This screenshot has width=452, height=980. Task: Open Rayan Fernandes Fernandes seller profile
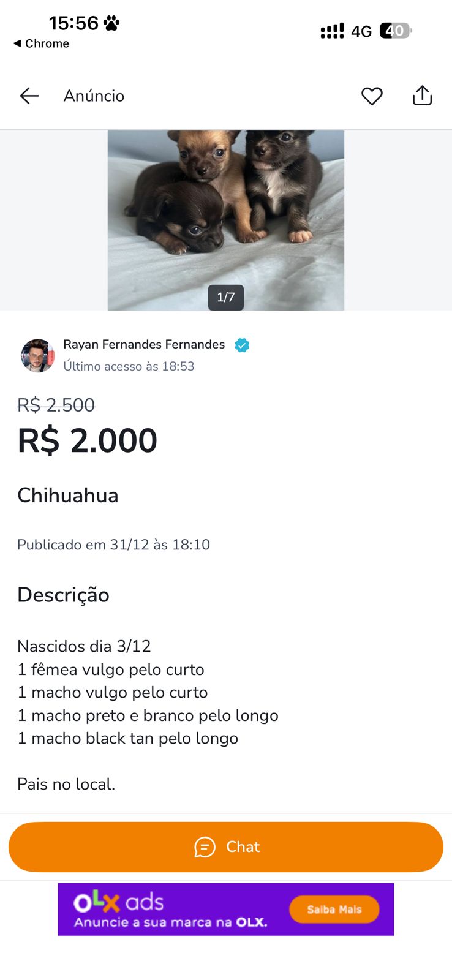tap(144, 344)
